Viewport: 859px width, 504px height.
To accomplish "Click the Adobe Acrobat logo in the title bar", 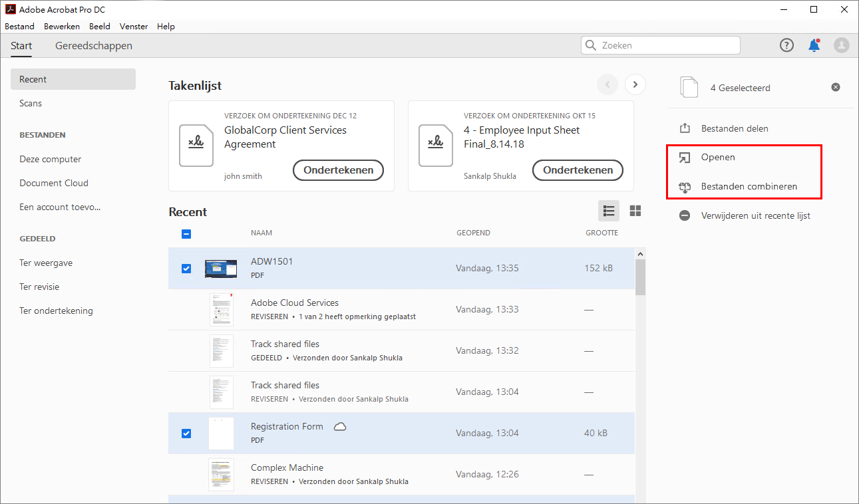I will click(10, 9).
